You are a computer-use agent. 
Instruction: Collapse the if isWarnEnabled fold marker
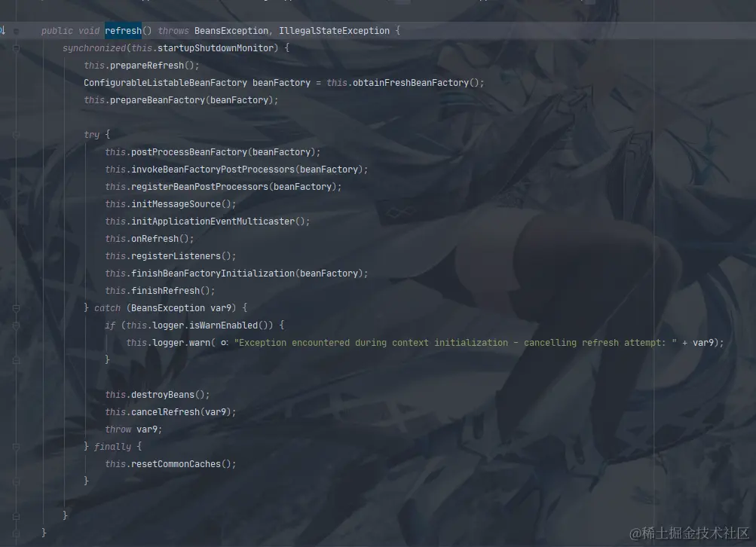pos(16,325)
